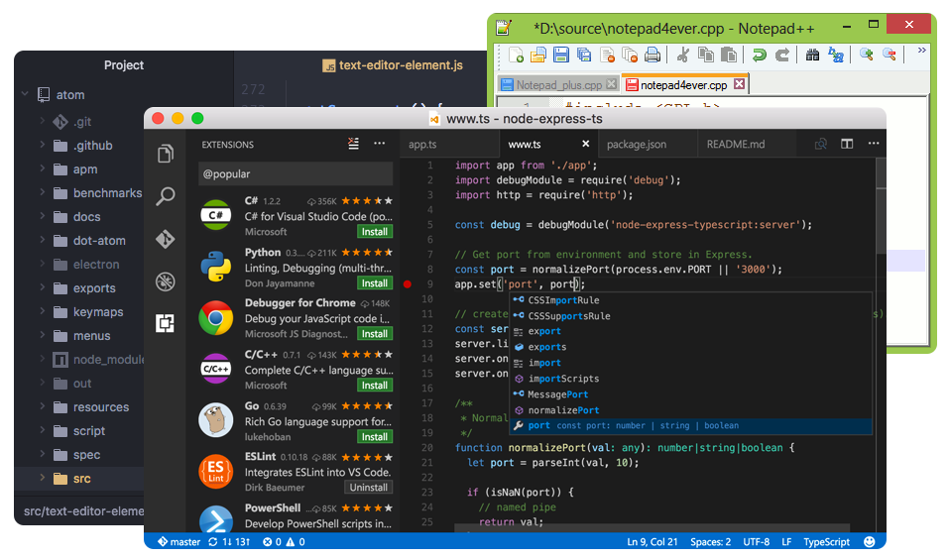
Task: Click Close file icon in Notepad++ toolbar
Action: [x=607, y=56]
